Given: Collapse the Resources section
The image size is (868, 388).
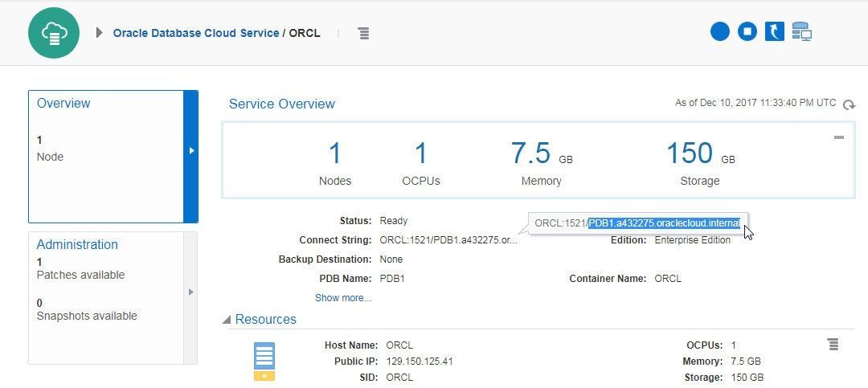Looking at the screenshot, I should point(227,320).
